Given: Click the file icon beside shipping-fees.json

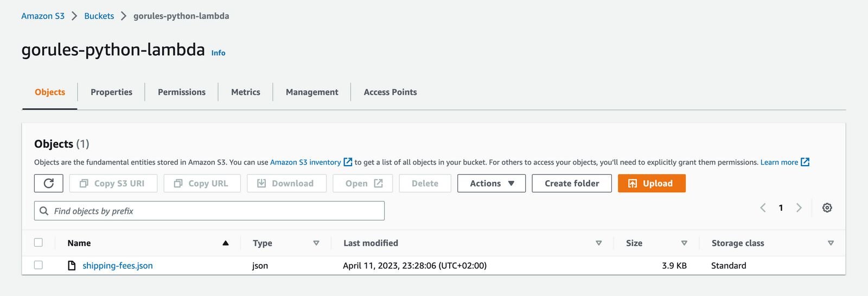Looking at the screenshot, I should 72,266.
